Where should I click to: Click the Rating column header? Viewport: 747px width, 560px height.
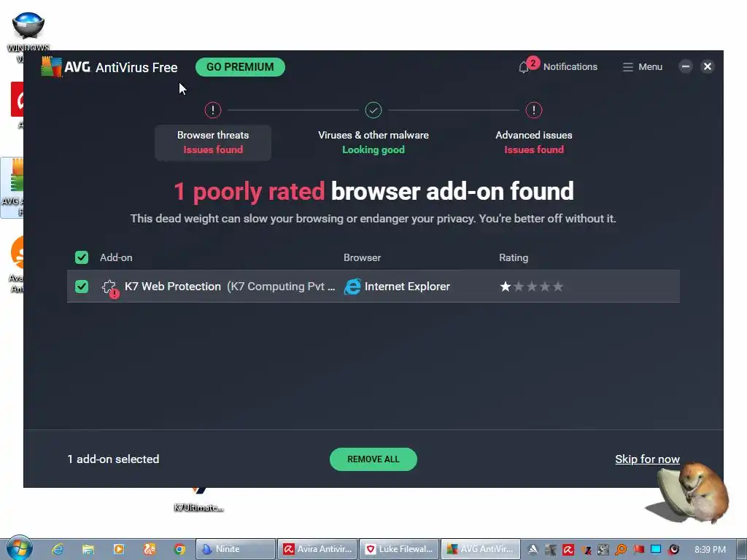coord(514,257)
